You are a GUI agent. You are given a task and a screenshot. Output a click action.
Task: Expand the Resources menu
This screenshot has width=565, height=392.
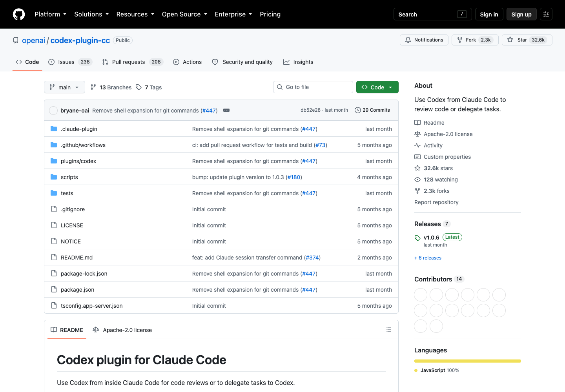click(135, 14)
